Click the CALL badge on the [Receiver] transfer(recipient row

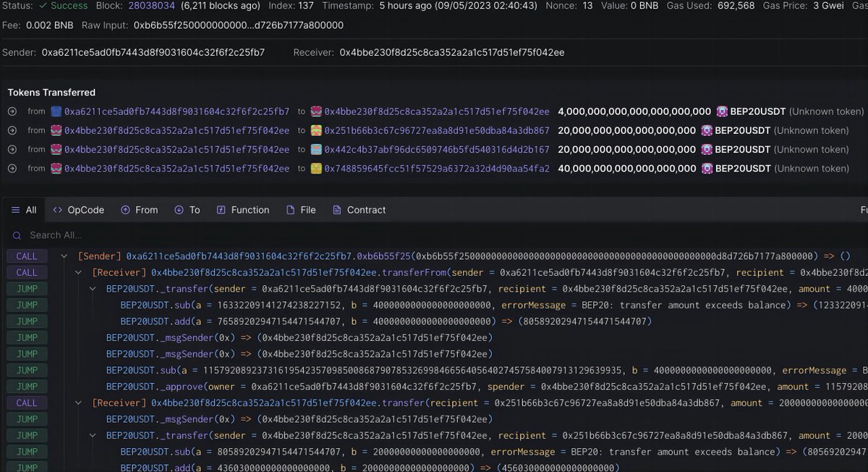pos(27,403)
